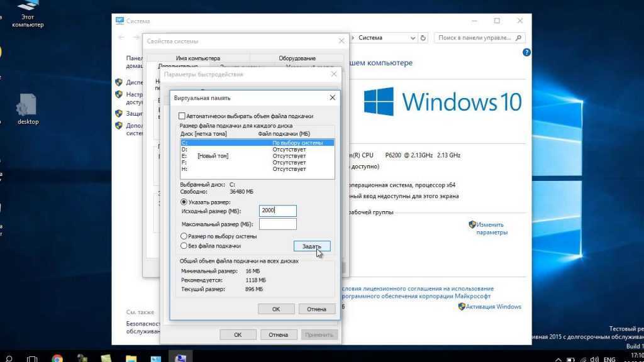The height and width of the screenshot is (362, 644).
Task: Close the Параметры быстродействия window
Action: click(x=334, y=74)
